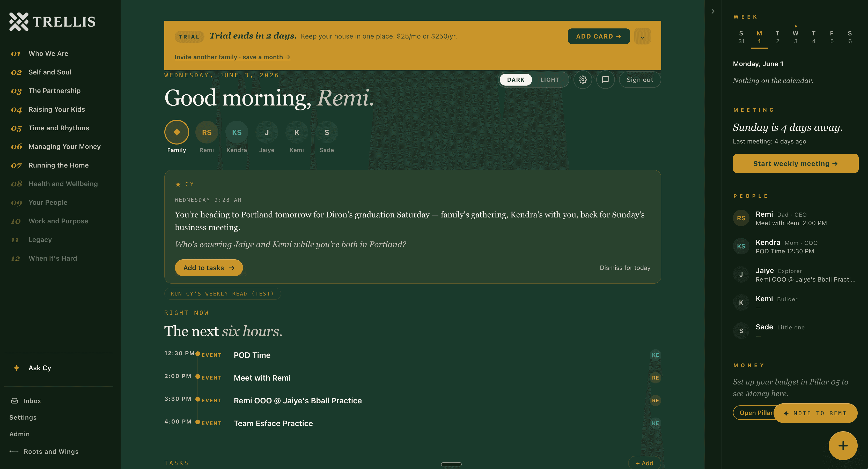Click the floating plus add button
Image resolution: width=868 pixels, height=469 pixels.
[843, 445]
